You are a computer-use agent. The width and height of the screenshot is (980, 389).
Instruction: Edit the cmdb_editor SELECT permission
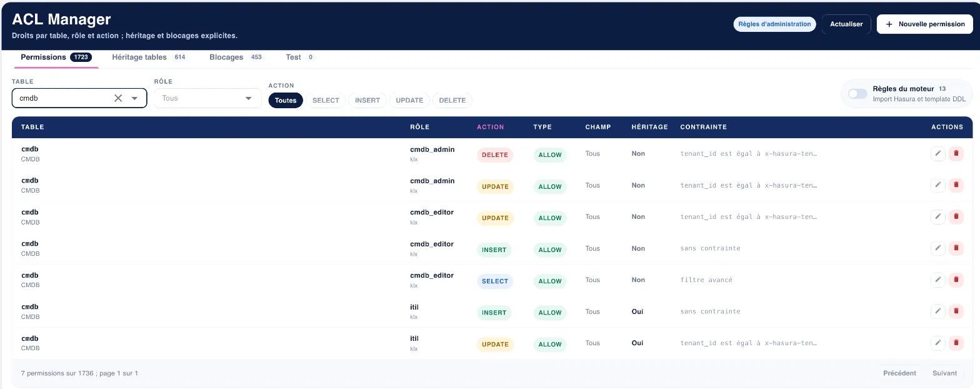(x=937, y=280)
